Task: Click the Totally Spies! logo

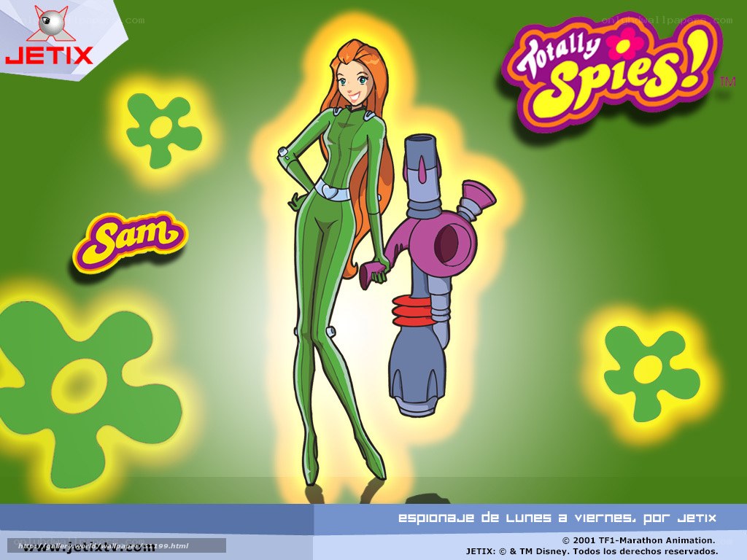Action: click(612, 71)
